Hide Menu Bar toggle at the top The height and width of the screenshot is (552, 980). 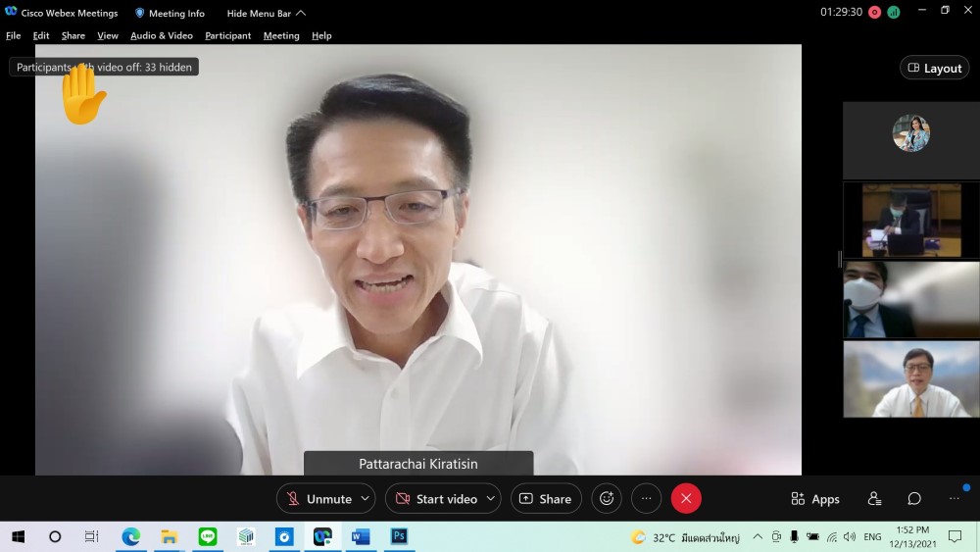[x=266, y=14]
